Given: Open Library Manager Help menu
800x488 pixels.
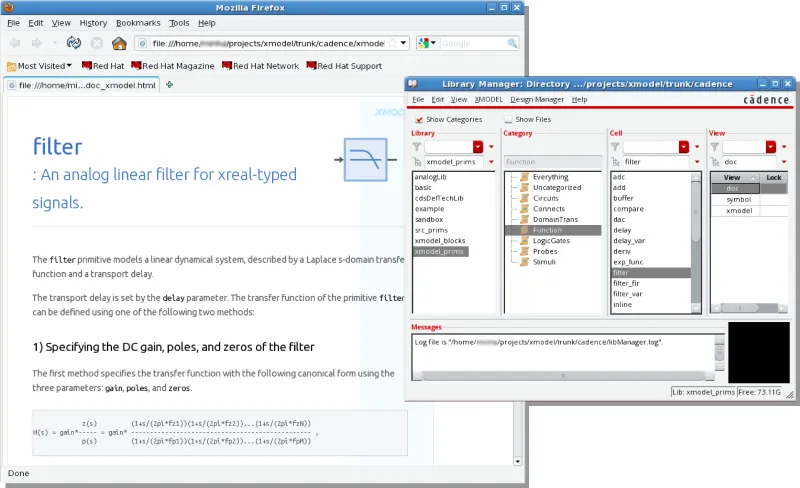Looking at the screenshot, I should pos(579,100).
